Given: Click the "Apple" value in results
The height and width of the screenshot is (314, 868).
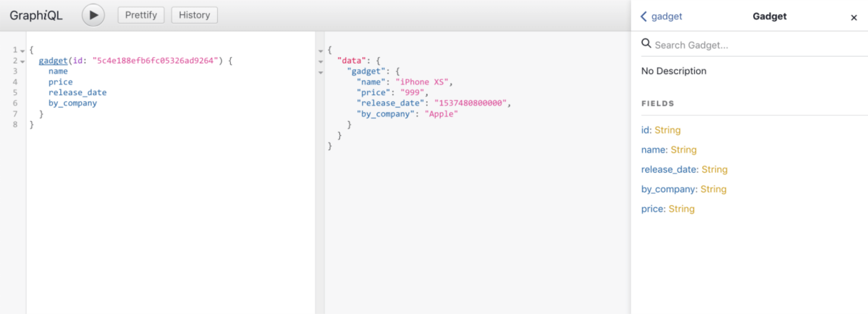Looking at the screenshot, I should (x=441, y=114).
